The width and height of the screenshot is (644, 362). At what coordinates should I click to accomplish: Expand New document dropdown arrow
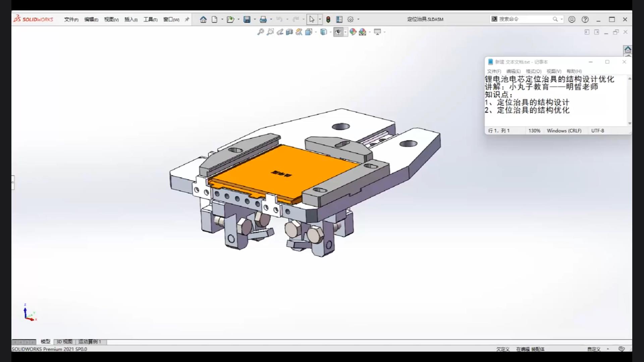pyautogui.click(x=222, y=19)
